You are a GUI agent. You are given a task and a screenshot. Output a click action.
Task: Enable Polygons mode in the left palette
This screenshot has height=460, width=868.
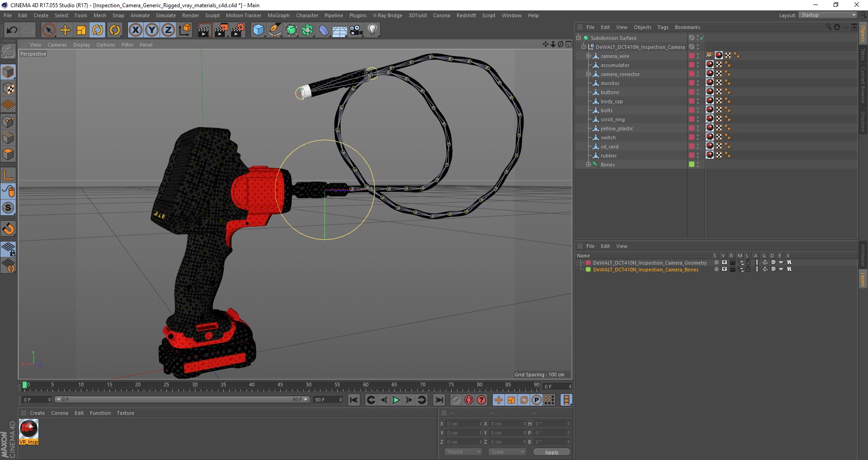pyautogui.click(x=8, y=155)
